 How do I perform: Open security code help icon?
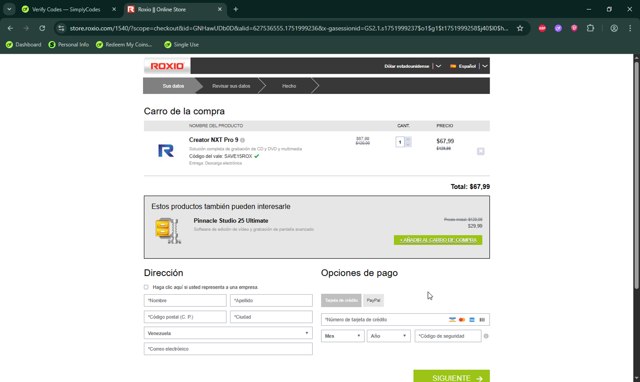click(x=486, y=336)
